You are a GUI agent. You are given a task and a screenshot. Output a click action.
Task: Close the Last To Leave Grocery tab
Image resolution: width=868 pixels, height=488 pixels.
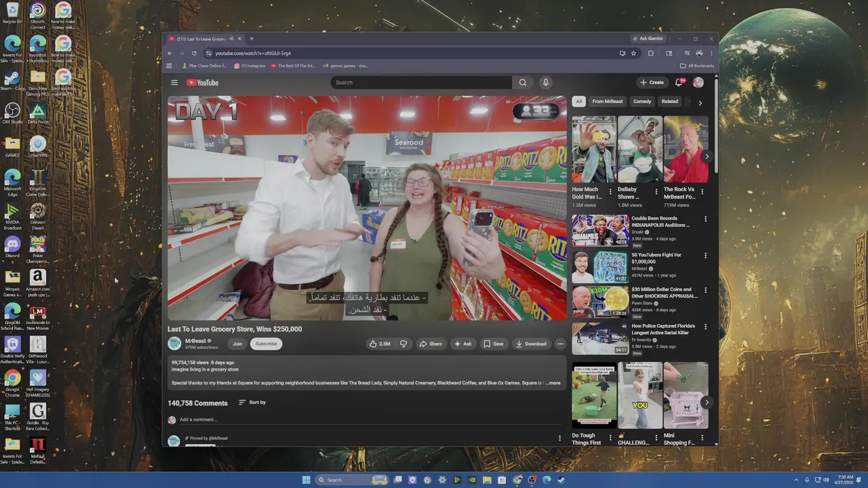tap(239, 39)
